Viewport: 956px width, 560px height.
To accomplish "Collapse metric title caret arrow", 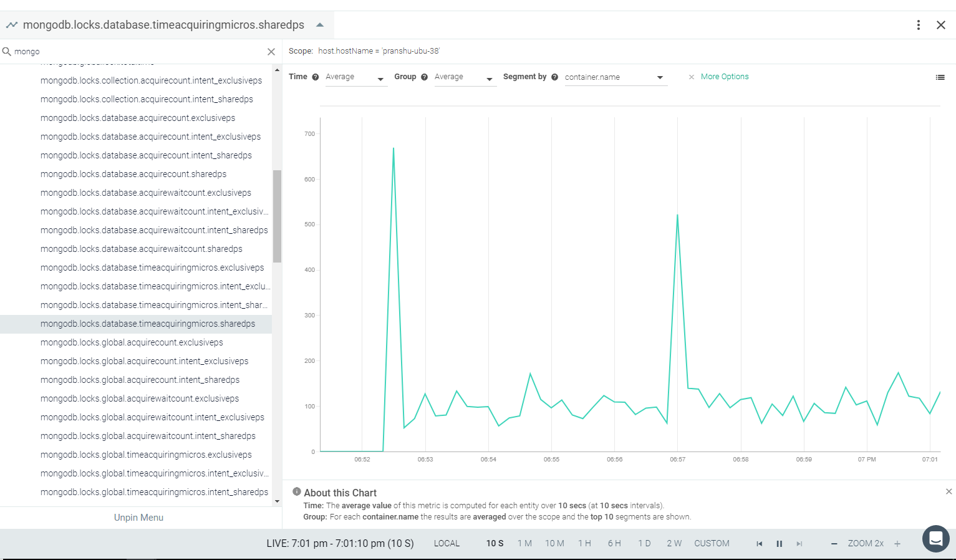I will (x=320, y=25).
